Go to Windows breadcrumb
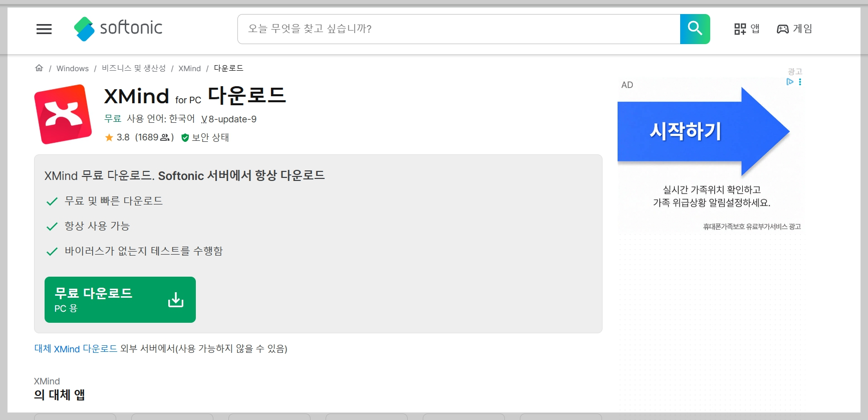Screen dimensions: 868x420 tap(73, 69)
